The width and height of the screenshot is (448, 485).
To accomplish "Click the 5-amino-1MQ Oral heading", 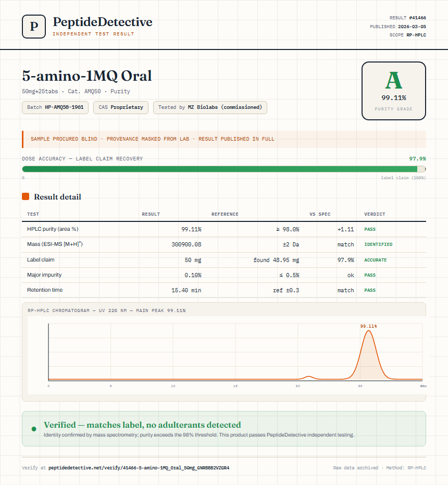I will [87, 76].
